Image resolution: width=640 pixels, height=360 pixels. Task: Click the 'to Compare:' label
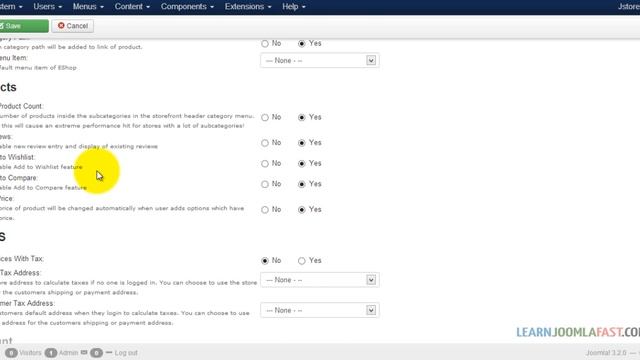click(x=19, y=178)
